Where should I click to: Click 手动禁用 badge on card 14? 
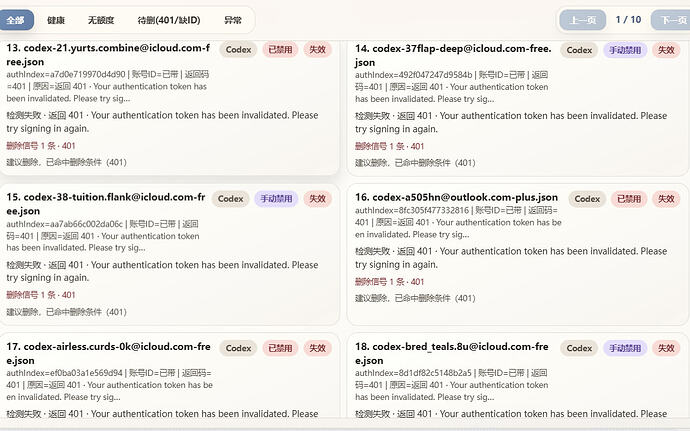click(625, 50)
